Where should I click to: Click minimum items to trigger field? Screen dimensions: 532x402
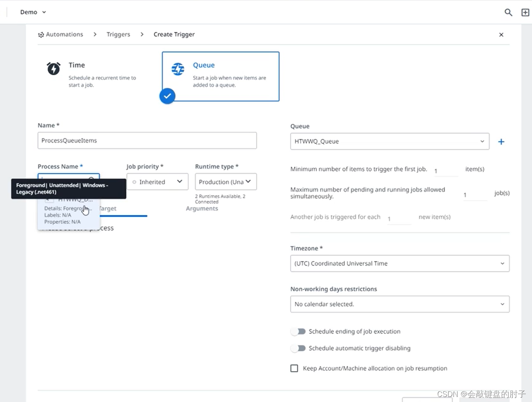pos(446,170)
